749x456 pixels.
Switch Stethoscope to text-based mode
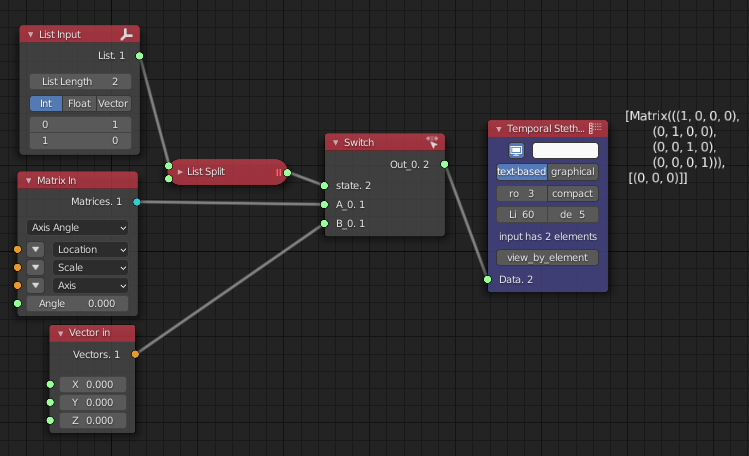click(x=521, y=172)
